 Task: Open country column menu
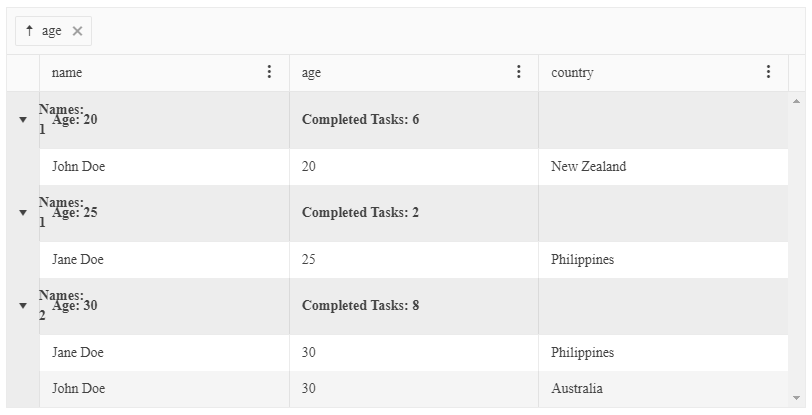click(768, 72)
